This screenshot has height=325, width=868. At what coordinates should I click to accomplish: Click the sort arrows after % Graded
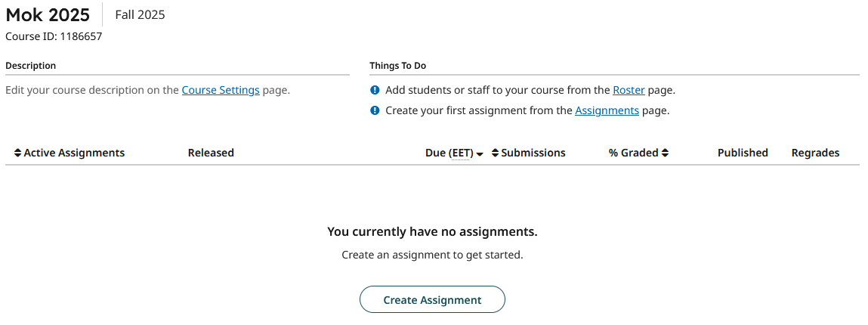point(665,153)
